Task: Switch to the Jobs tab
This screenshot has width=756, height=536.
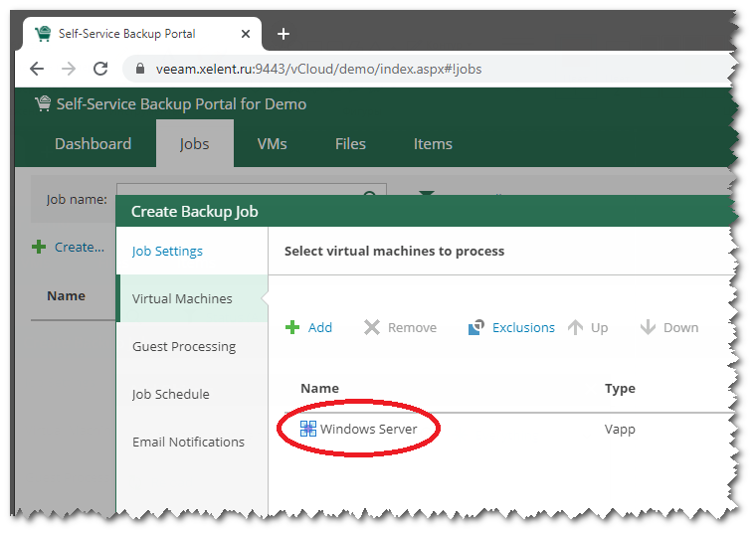Action: [194, 143]
